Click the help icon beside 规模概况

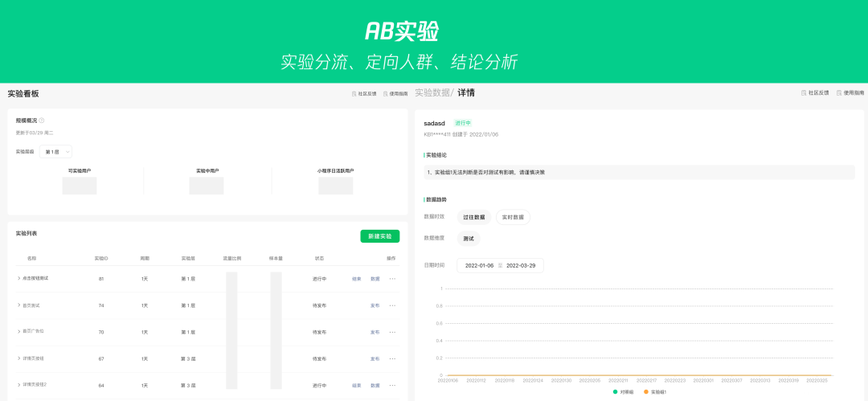(x=42, y=121)
